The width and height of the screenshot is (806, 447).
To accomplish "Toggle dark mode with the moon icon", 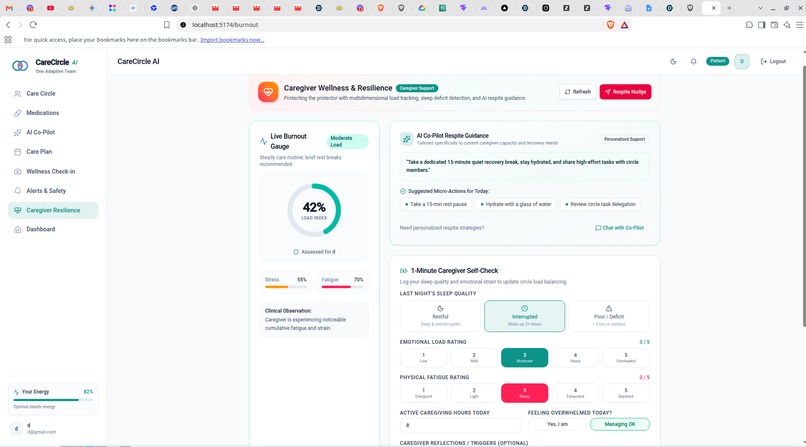I will tap(673, 62).
